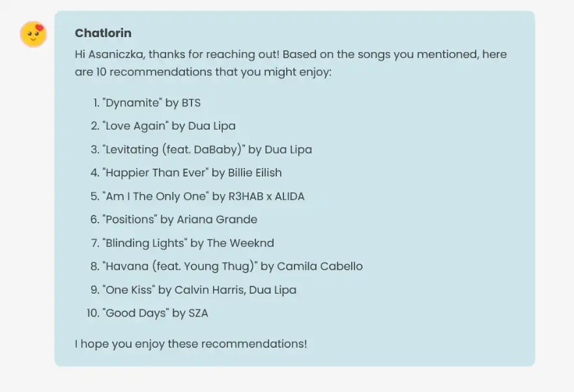Select the "Love Again" list entry
The height and width of the screenshot is (392, 574).
(x=169, y=126)
